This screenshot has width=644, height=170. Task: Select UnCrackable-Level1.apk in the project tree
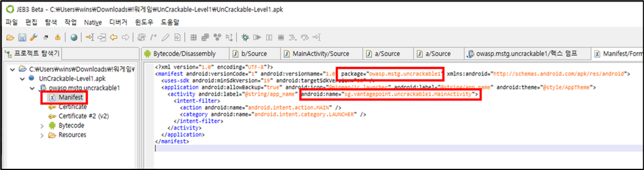coord(72,79)
